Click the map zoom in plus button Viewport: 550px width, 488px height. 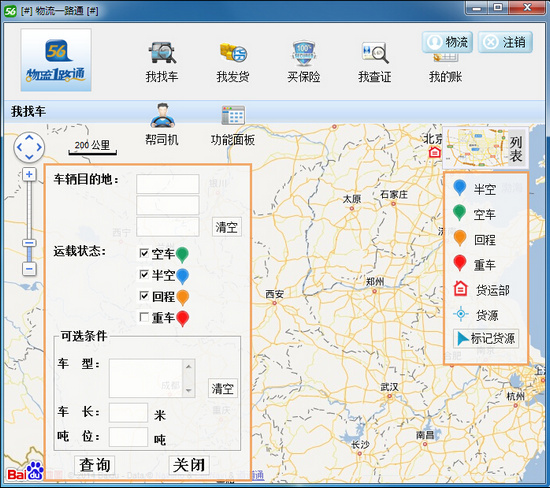tap(29, 174)
